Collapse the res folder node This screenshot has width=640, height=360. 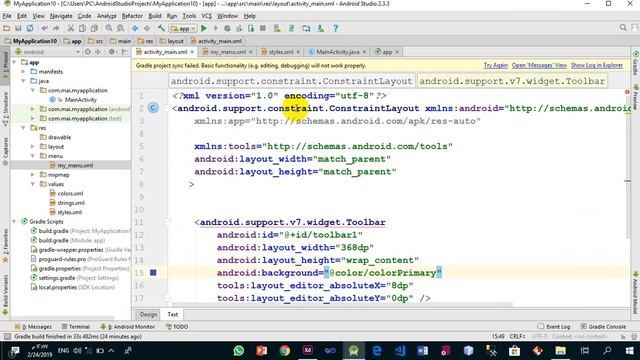[23, 128]
